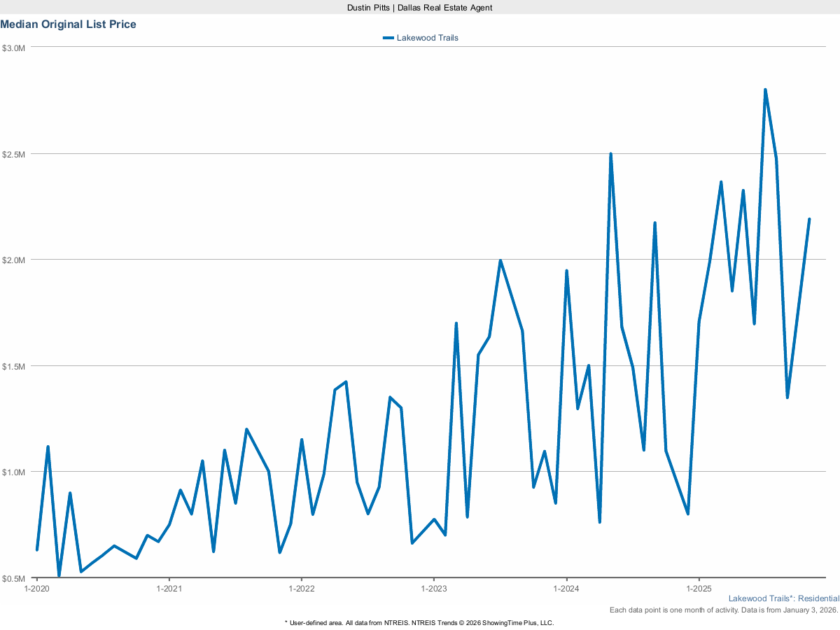
Task: Click the 'Each data point' note text
Action: point(724,610)
